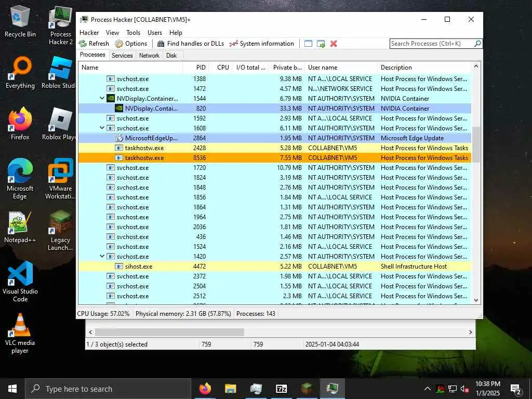Click the icon of svchost.exe PID 1388
The image size is (532, 399).
[x=111, y=79]
